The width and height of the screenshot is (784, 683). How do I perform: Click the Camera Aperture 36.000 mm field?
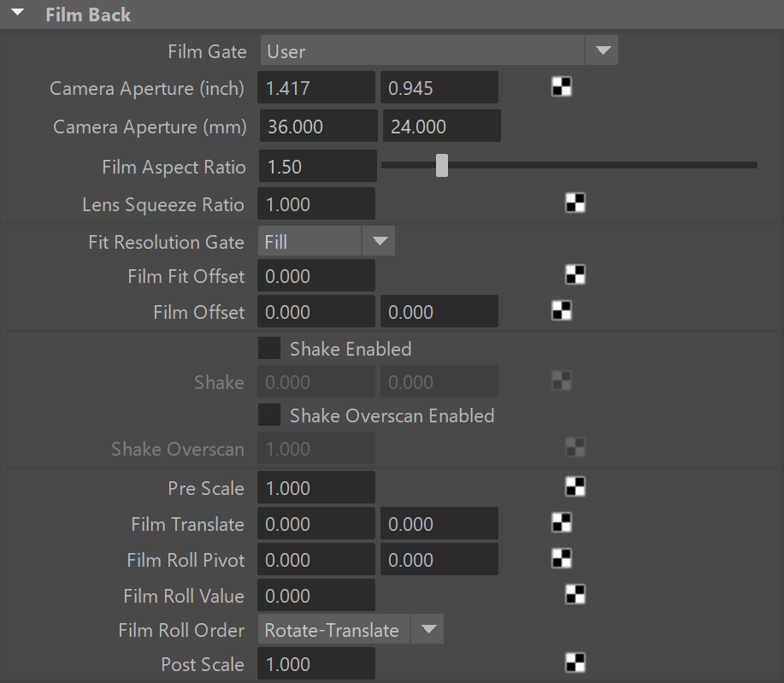tap(319, 126)
